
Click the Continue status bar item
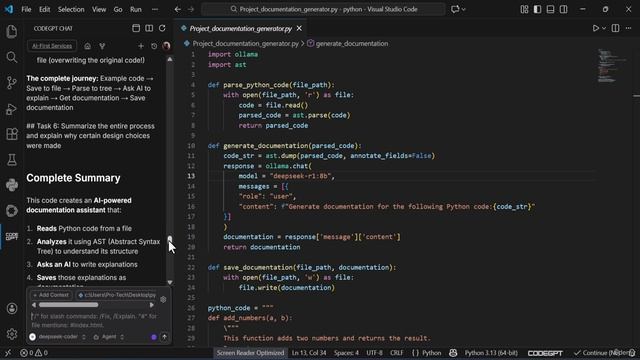[604, 353]
